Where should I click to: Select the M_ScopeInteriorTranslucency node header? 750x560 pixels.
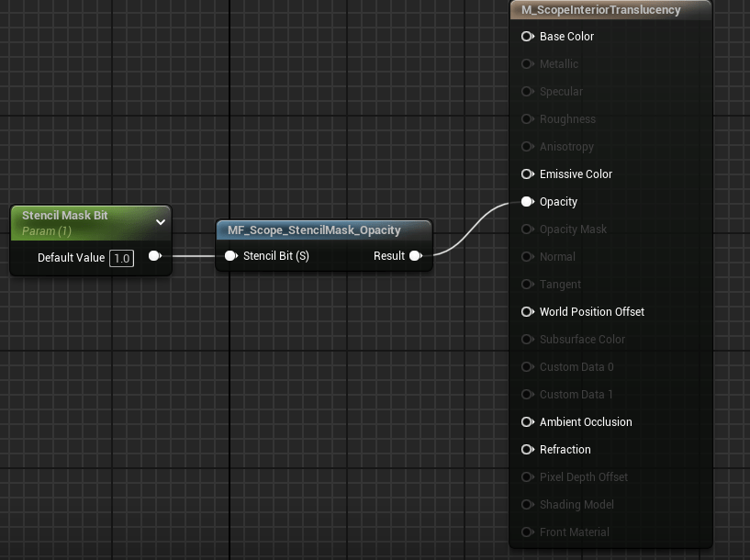[x=600, y=10]
